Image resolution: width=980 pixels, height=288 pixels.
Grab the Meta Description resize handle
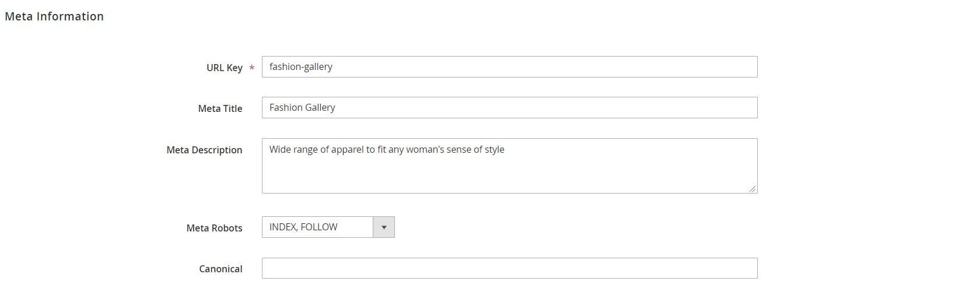click(x=752, y=188)
